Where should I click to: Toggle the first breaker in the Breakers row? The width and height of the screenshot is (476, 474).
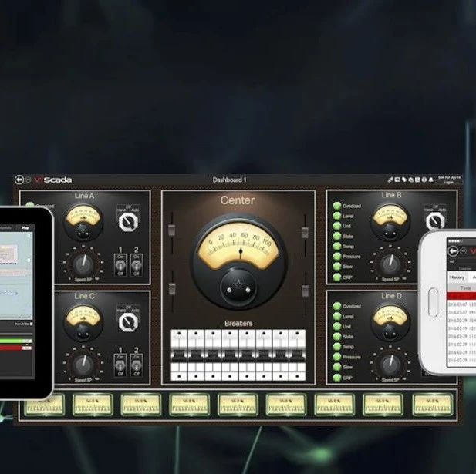coord(179,355)
